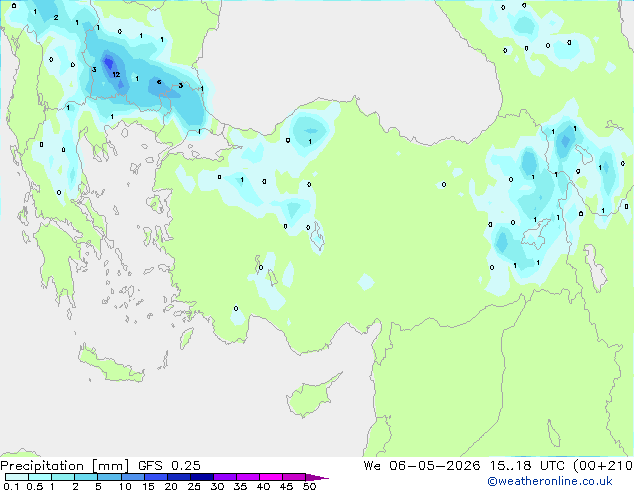Select the 25–30 mm dark blue swatch
Image resolution: width=634 pixels, height=490 pixels.
202,477
